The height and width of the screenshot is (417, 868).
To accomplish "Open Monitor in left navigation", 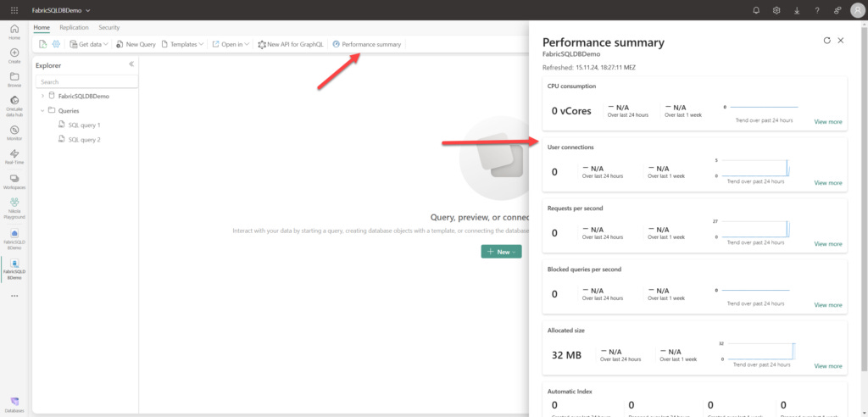I will [x=14, y=133].
